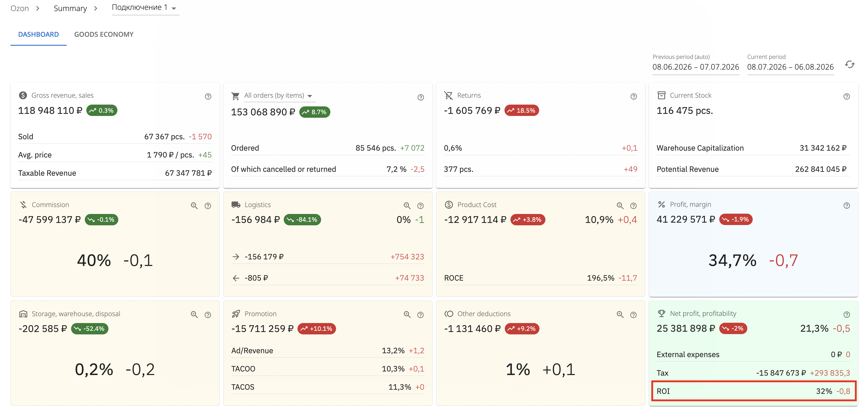Open the Current period date range picker

[x=790, y=67]
